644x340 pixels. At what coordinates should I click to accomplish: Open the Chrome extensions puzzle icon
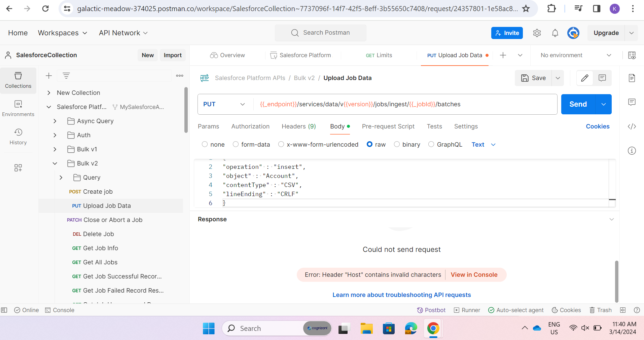(552, 9)
